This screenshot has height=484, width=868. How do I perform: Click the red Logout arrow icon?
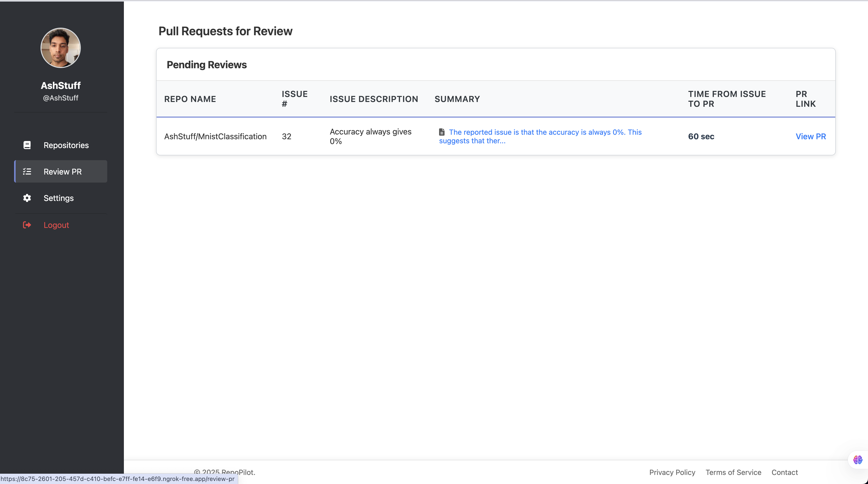27,225
